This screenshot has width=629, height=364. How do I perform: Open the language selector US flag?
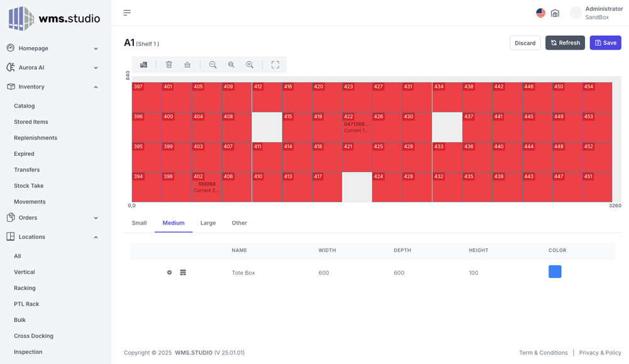(540, 13)
